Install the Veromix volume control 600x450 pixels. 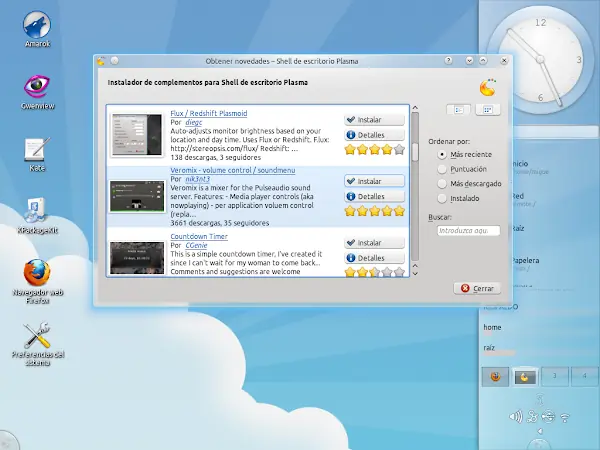pyautogui.click(x=374, y=181)
